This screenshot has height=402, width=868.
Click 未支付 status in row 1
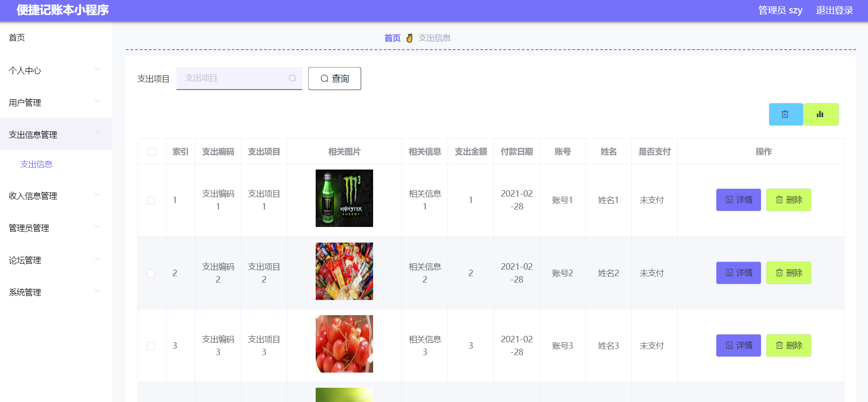click(652, 200)
